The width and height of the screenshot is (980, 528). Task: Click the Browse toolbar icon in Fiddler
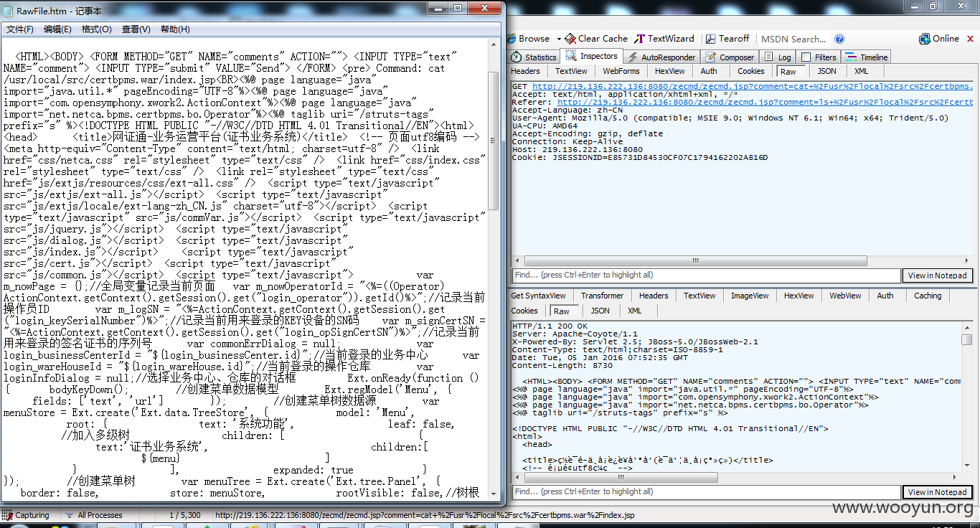[x=512, y=39]
